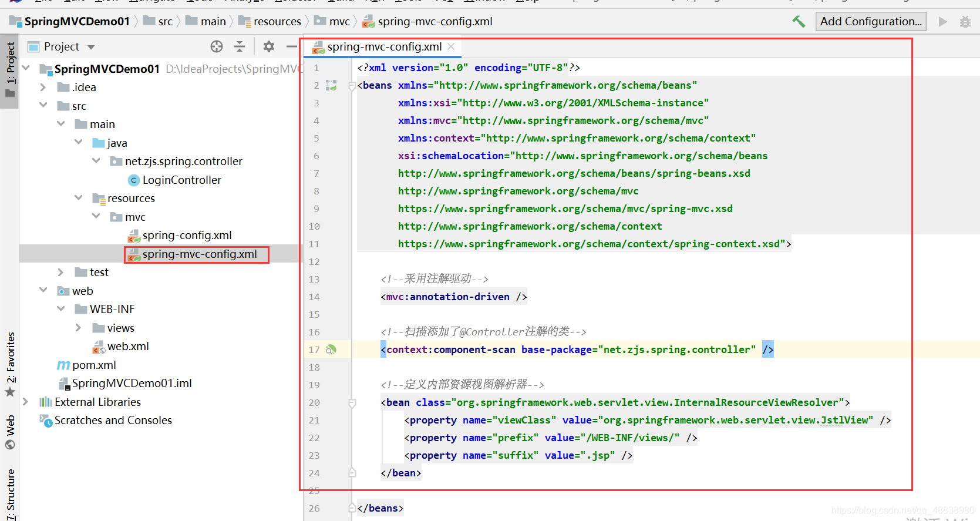980x521 pixels.
Task: Select LoginController in the project tree
Action: click(x=182, y=180)
